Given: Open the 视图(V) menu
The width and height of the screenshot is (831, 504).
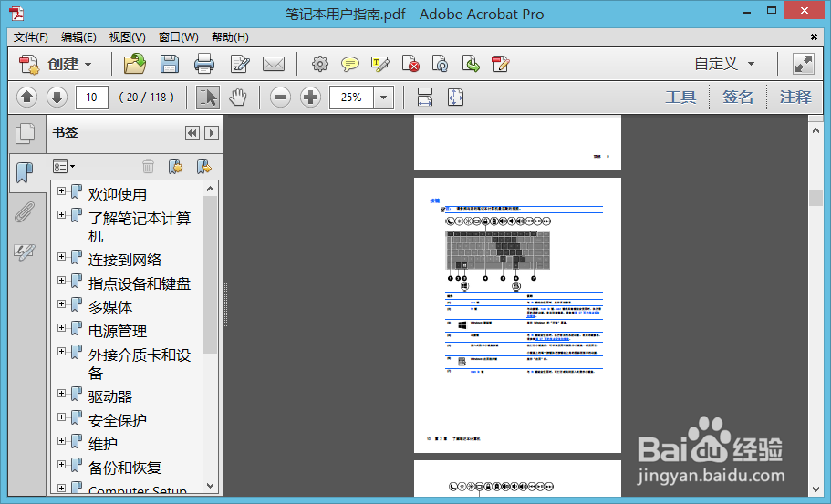Looking at the screenshot, I should (127, 37).
